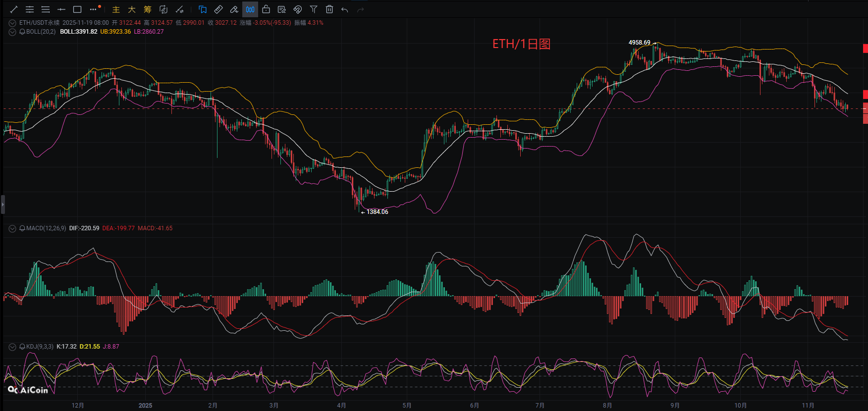The height and width of the screenshot is (411, 868).
Task: Click the top red marker on price axis
Action: pos(865,49)
